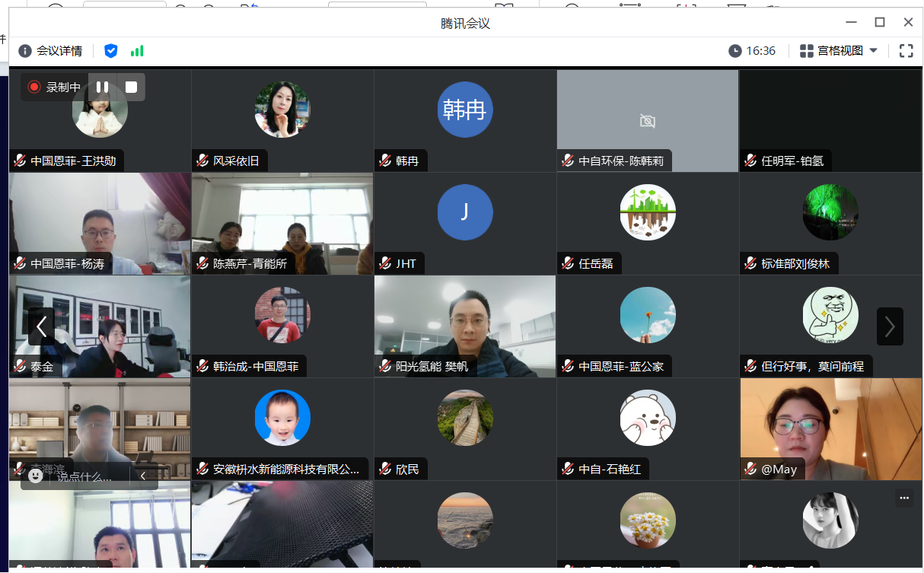
Task: Stop the meeting recording
Action: (131, 88)
